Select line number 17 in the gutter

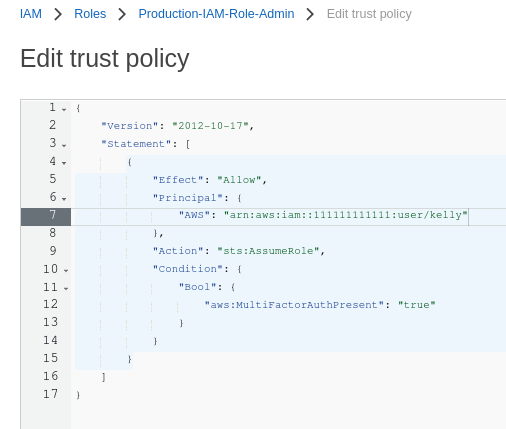[50, 394]
